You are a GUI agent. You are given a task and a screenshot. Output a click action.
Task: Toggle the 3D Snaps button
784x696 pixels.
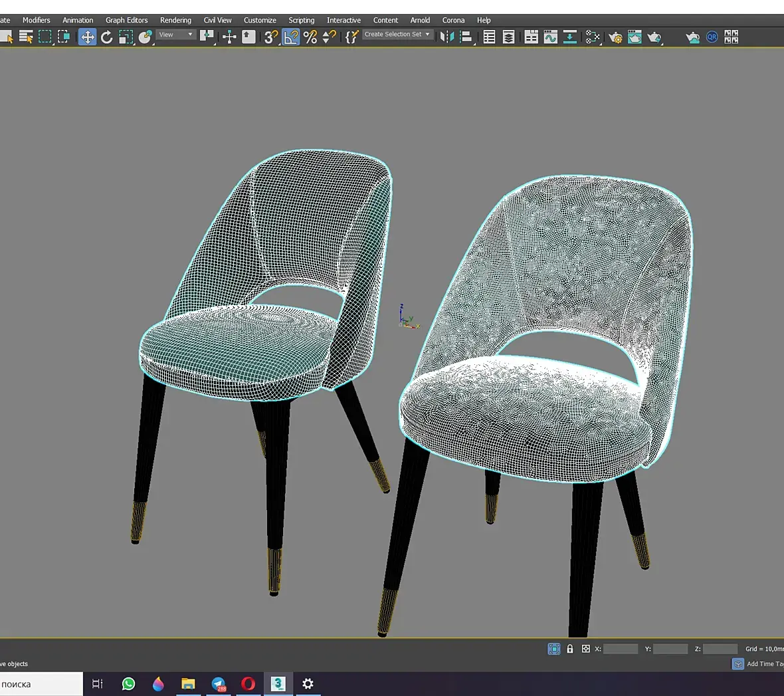[x=270, y=37]
